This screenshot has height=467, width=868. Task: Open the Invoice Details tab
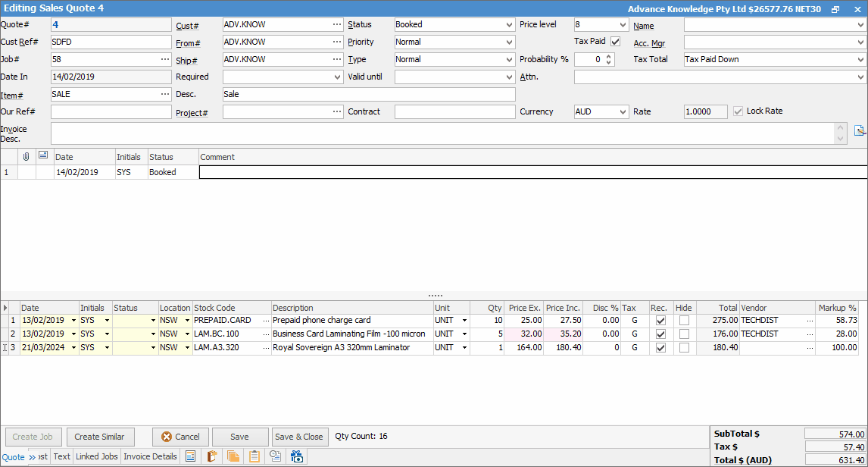coord(150,456)
